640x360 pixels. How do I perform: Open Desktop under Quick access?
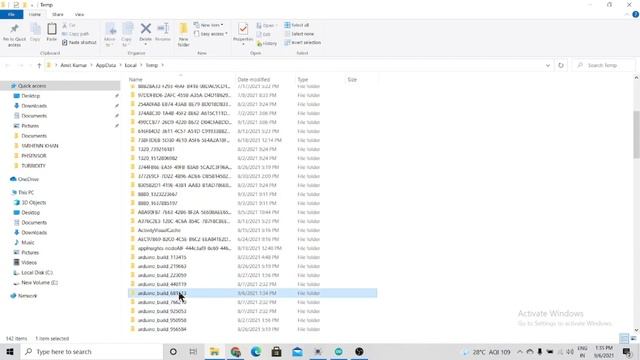(31, 96)
